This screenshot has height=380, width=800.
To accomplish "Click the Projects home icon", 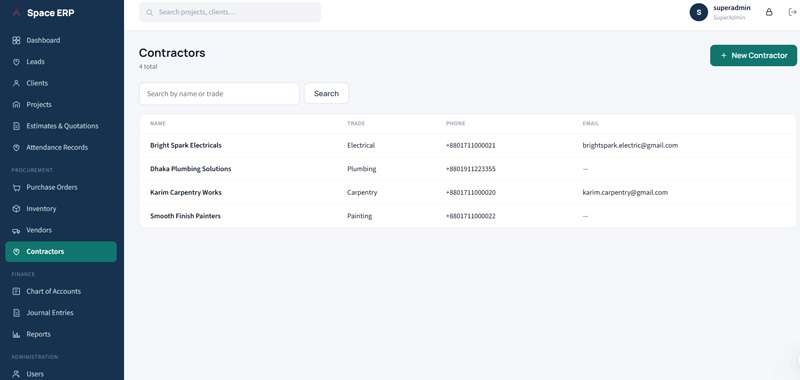I will pos(16,105).
